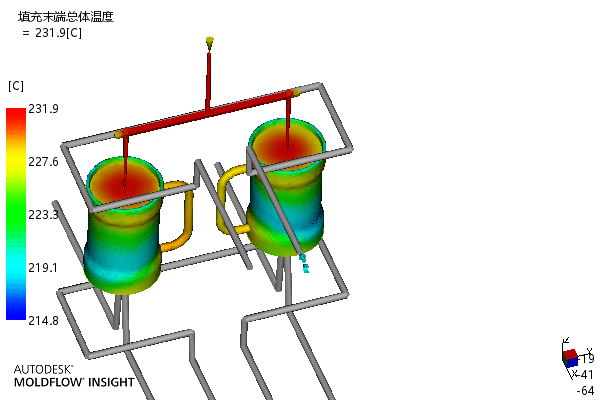Select the 219.1 legend value
600x400 pixels.
tap(43, 268)
